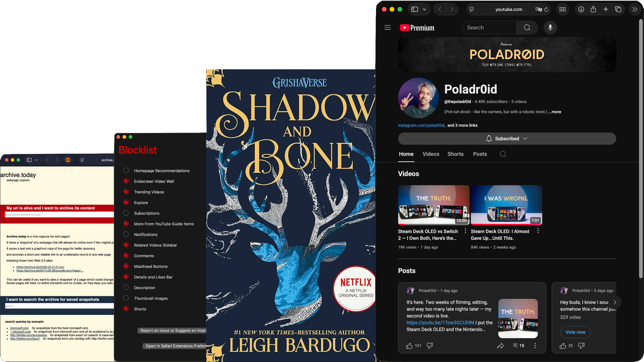Toggle the Shorts blocklist option

click(126, 309)
